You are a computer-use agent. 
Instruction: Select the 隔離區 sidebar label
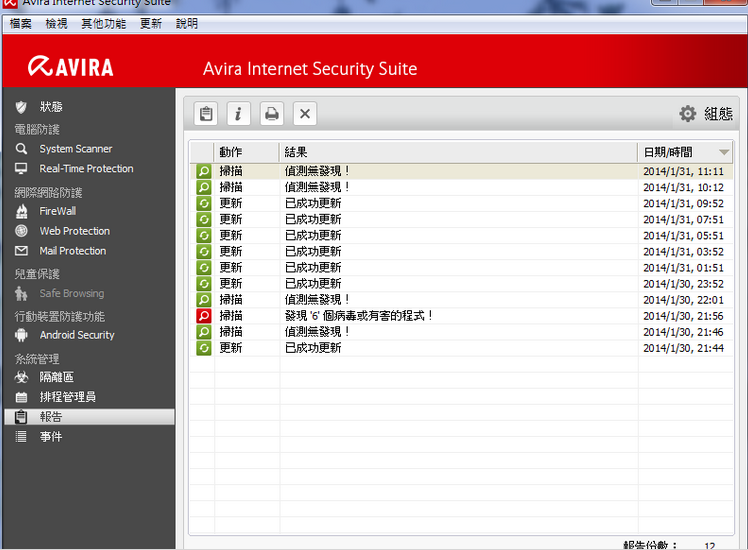(57, 377)
